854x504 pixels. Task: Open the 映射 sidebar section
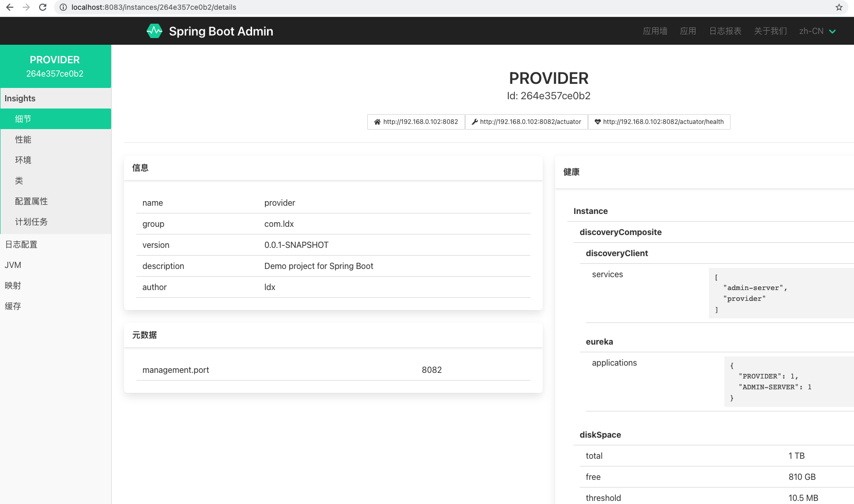tap(56, 285)
